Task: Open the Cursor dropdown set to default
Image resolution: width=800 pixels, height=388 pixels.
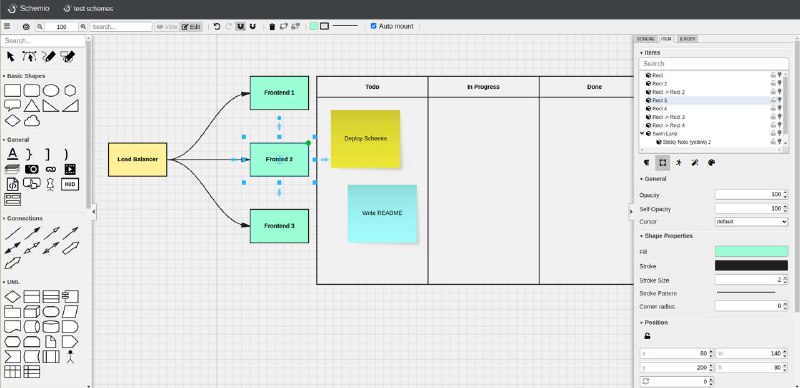Action: click(751, 222)
